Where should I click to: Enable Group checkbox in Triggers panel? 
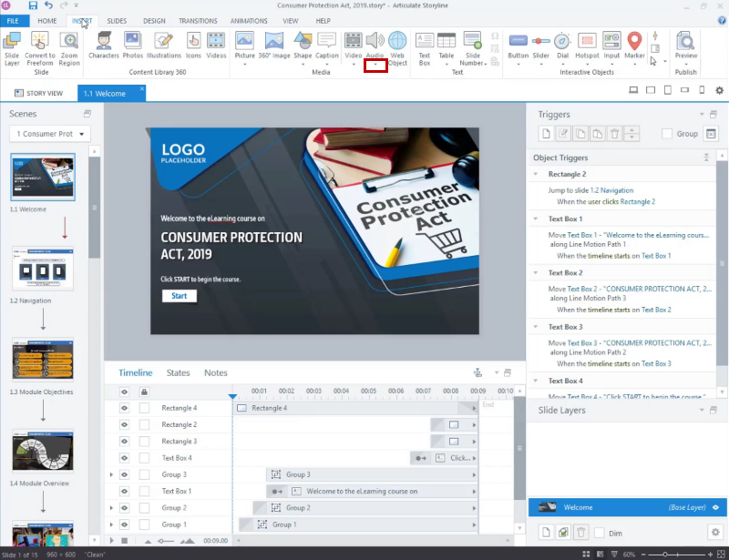tap(667, 134)
